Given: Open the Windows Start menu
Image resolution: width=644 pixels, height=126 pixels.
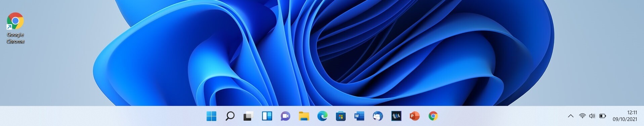Looking at the screenshot, I should (211, 116).
